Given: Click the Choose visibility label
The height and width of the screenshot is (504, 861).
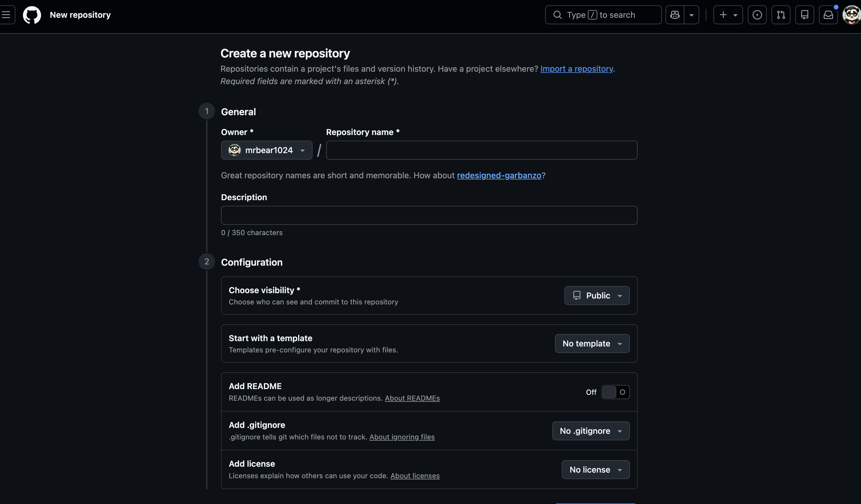Looking at the screenshot, I should [265, 290].
